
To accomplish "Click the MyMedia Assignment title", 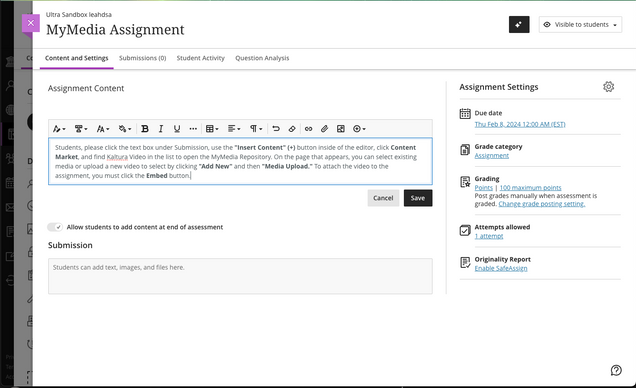I will (x=115, y=30).
